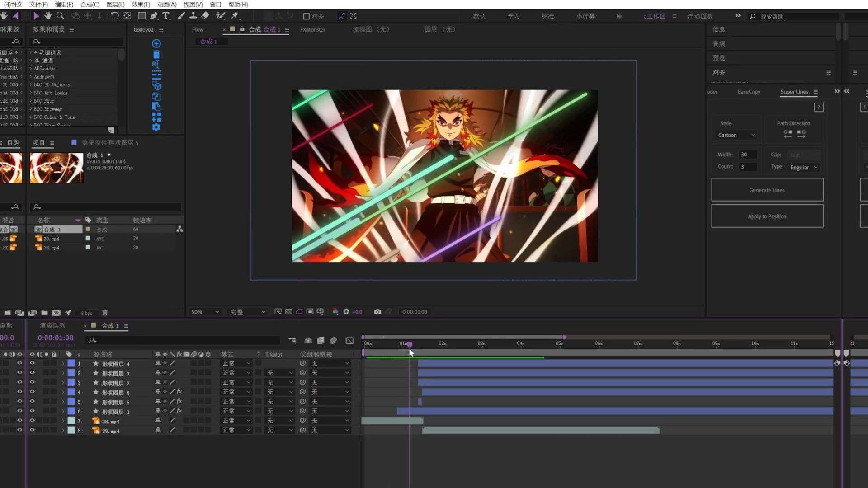Click the Generate Lines button
Viewport: 868px width, 488px height.
pyautogui.click(x=767, y=190)
